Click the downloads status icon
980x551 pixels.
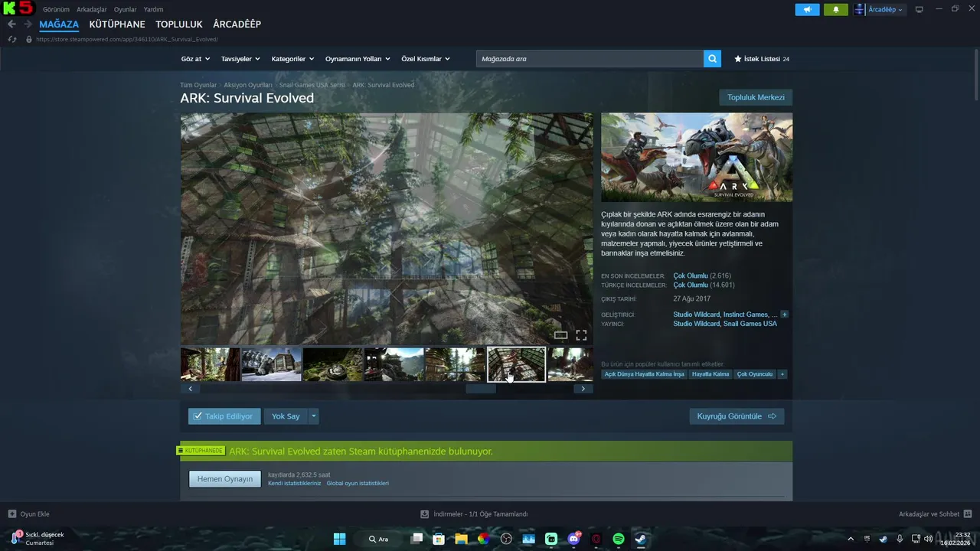pyautogui.click(x=425, y=514)
